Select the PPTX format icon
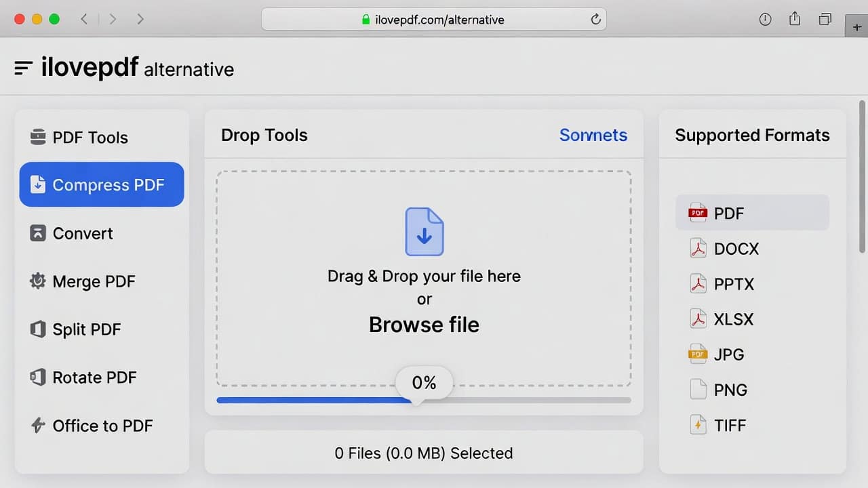Viewport: 868px width, 488px height. (x=698, y=284)
